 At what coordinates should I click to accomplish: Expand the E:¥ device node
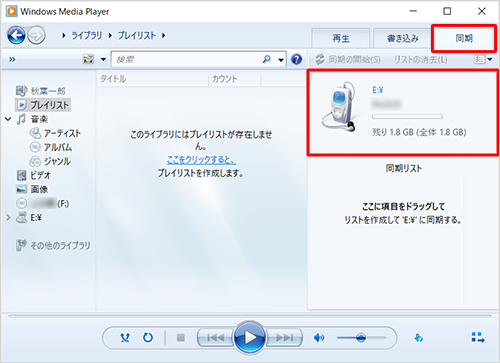click(8, 218)
